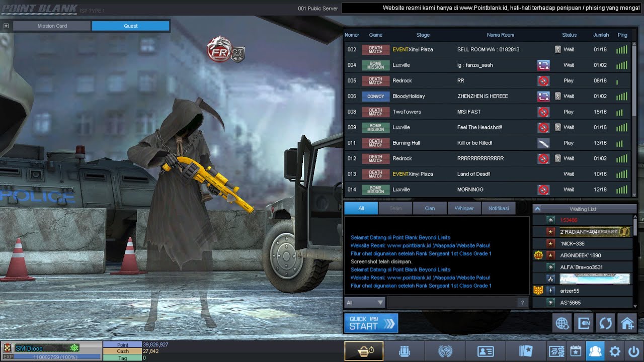
Task: Select room 'SELL ROOM WA : 0182813'
Action: pyautogui.click(x=487, y=50)
